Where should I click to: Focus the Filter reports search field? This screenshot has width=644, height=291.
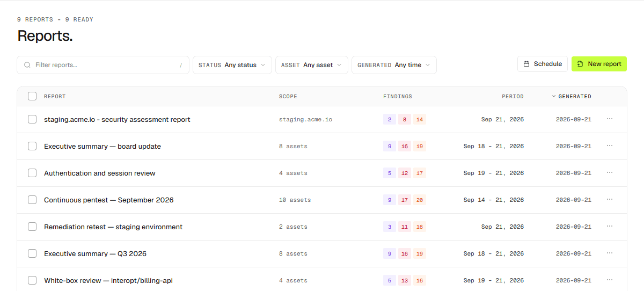pos(103,65)
